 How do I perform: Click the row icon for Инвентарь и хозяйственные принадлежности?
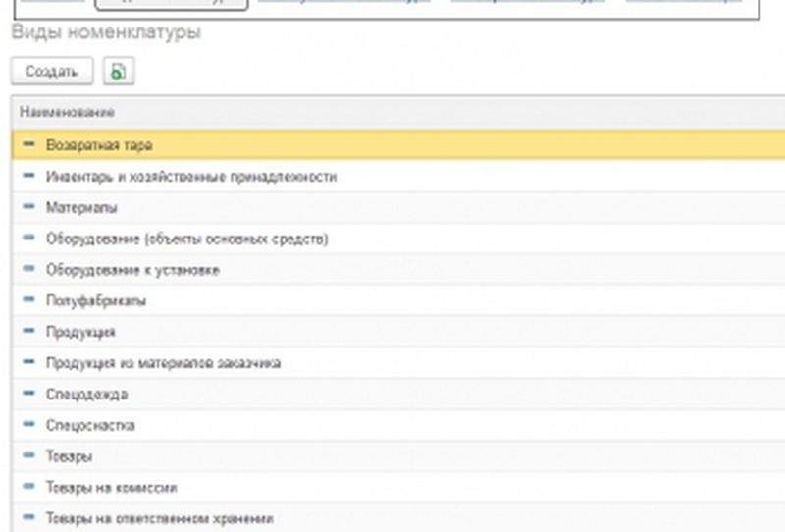click(x=28, y=176)
